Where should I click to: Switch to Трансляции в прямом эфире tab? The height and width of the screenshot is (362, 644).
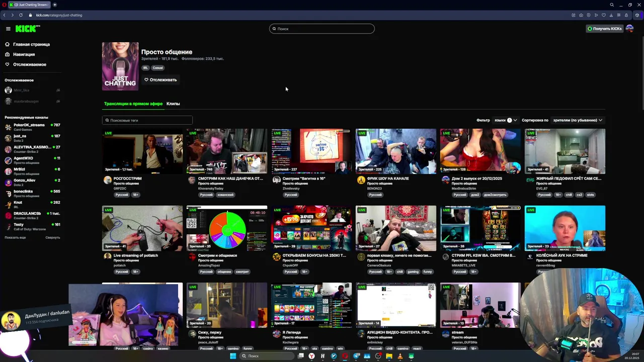[x=133, y=104]
